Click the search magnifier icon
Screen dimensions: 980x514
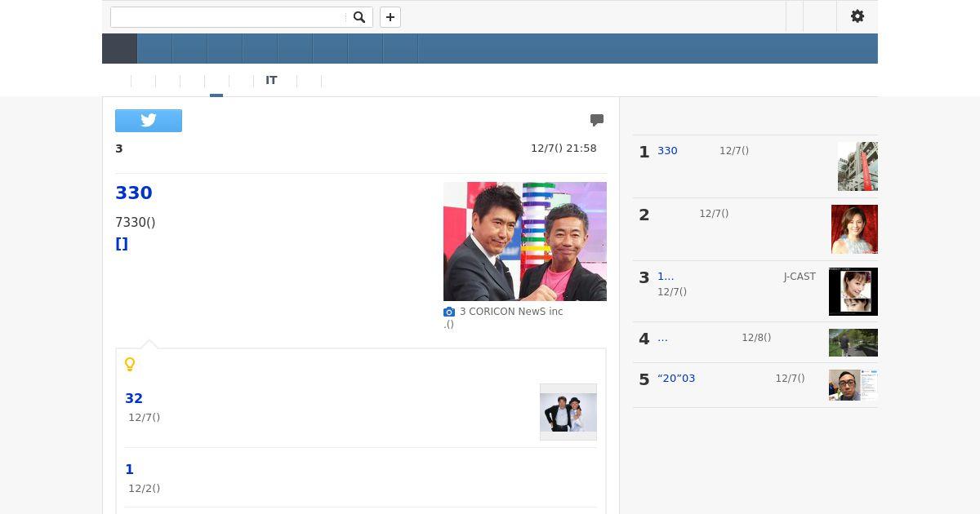(x=359, y=17)
